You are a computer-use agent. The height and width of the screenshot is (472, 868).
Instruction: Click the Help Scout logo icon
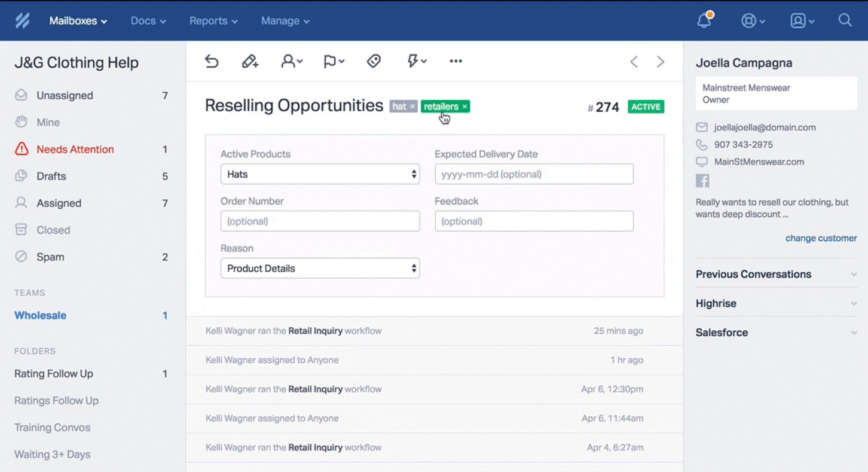point(22,20)
